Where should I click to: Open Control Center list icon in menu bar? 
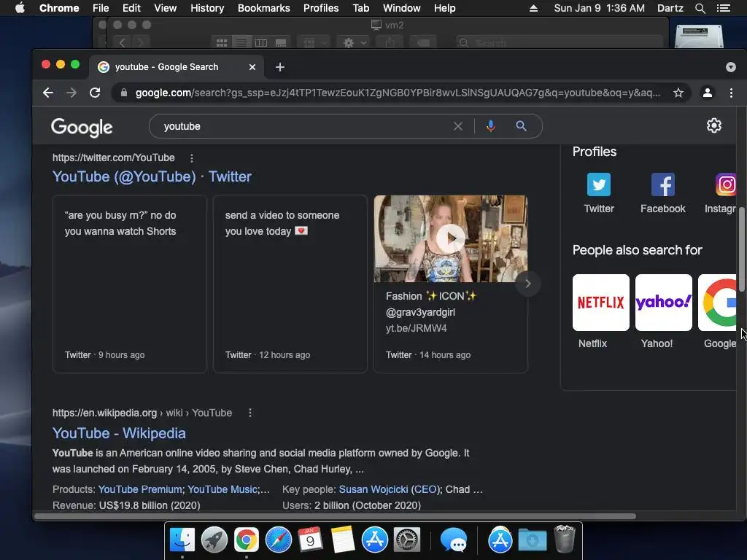[723, 8]
